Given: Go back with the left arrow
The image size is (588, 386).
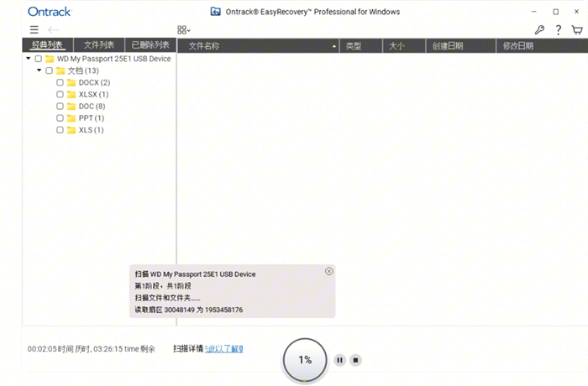Looking at the screenshot, I should tap(53, 29).
